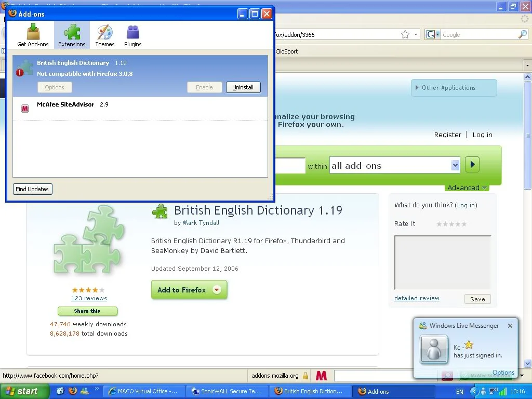This screenshot has height=399, width=532.
Task: Open the 'all add-ons' within dropdown
Action: [394, 165]
